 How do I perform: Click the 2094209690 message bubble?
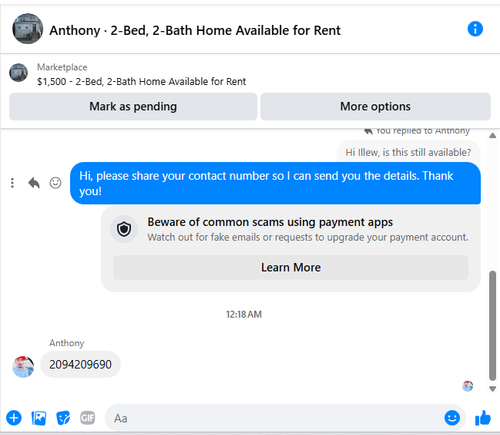tap(80, 364)
